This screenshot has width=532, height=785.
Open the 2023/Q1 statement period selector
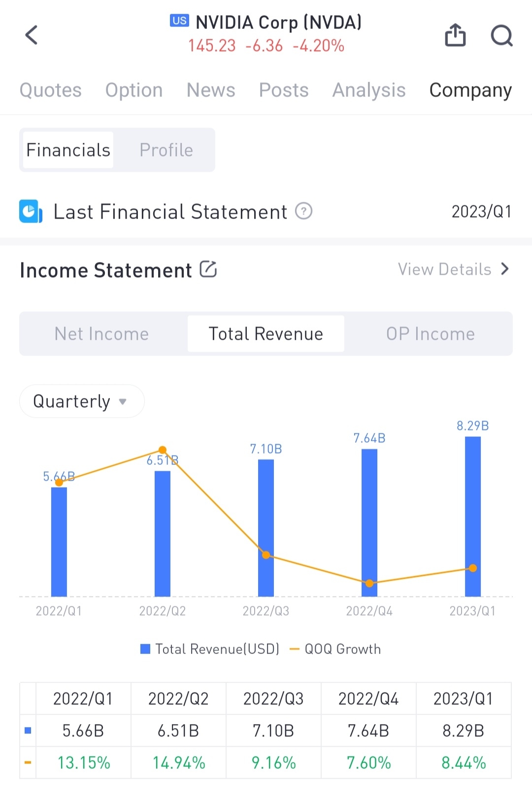click(481, 211)
